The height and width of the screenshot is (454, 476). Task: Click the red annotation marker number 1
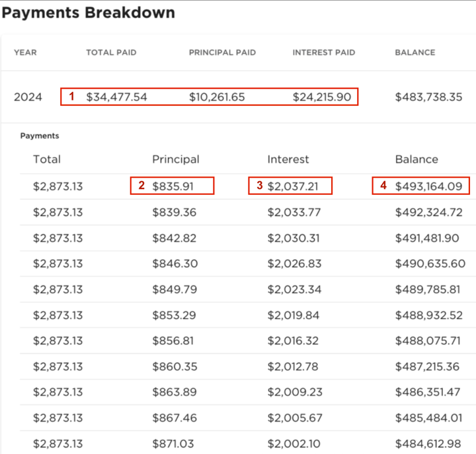click(x=72, y=96)
